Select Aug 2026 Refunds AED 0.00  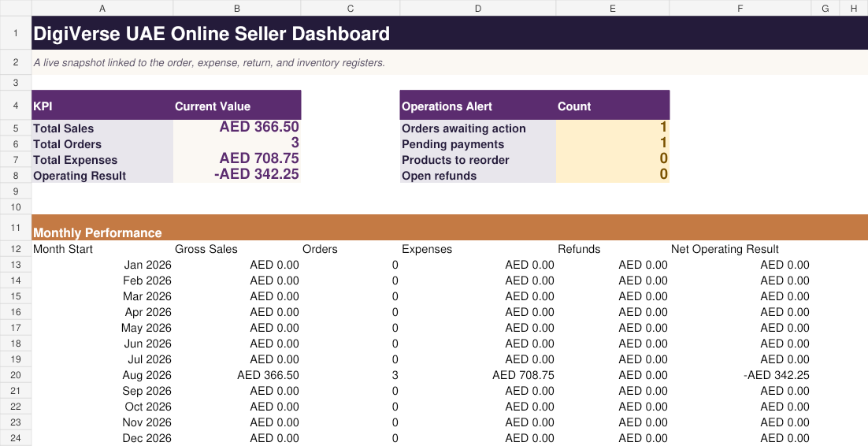click(x=613, y=375)
